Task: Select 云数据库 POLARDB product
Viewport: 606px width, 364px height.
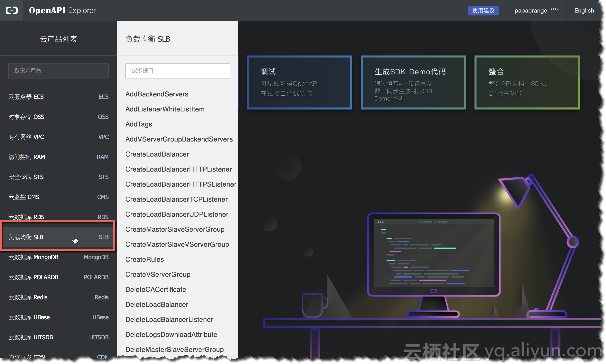Action: click(x=59, y=277)
